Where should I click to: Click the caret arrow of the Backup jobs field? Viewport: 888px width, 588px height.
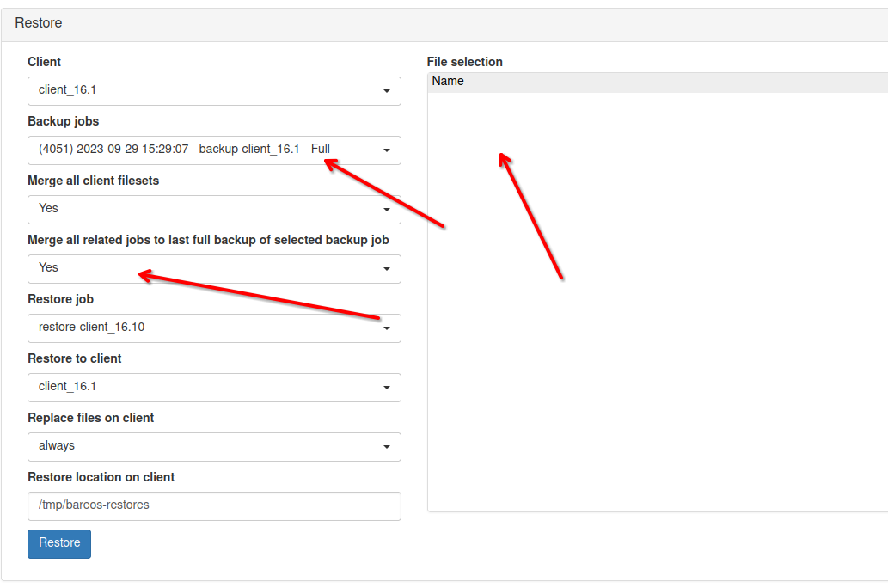[x=386, y=150]
